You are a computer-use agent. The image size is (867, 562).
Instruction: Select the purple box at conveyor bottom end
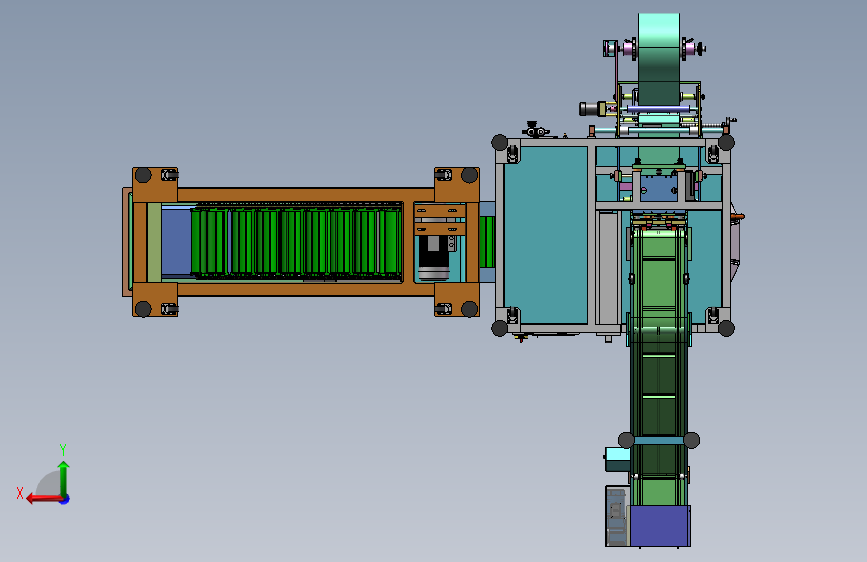coord(660,525)
